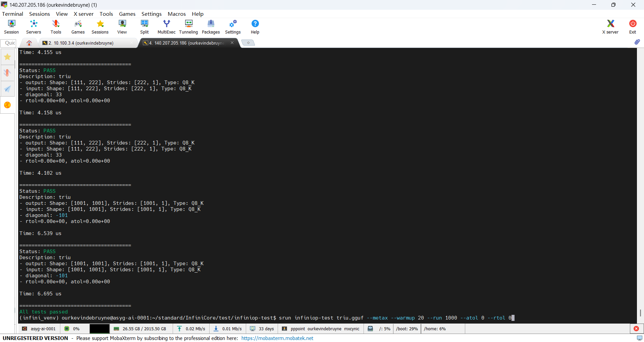Open the sidebar Sftp orange globe icon
The height and width of the screenshot is (342, 644).
pos(7,105)
